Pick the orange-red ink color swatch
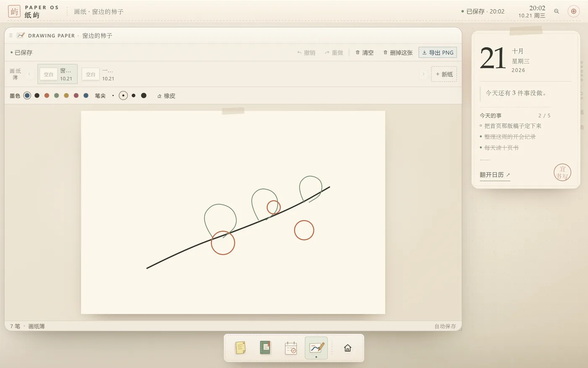This screenshot has height=368, width=588. (x=47, y=95)
